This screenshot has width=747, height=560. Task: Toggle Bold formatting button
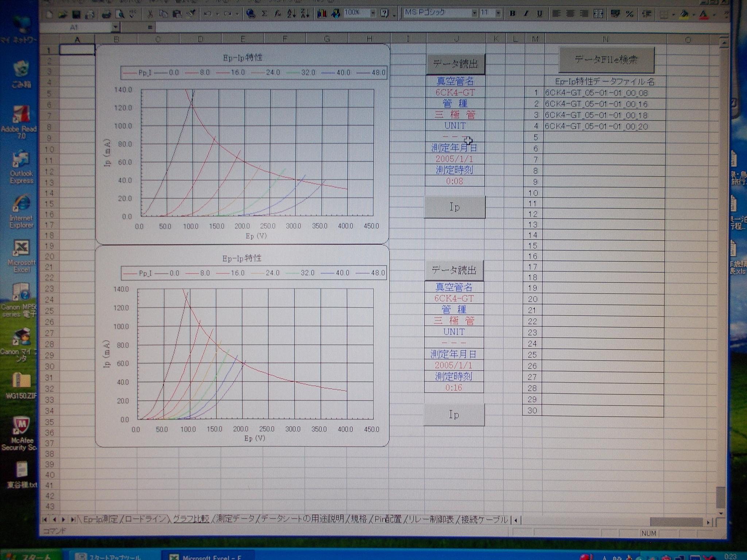(x=512, y=13)
